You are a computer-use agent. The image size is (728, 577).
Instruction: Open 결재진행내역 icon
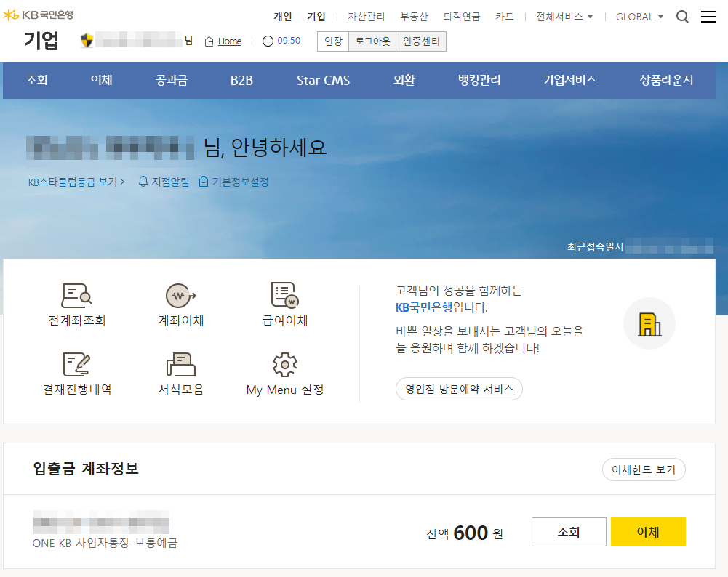[x=76, y=364]
